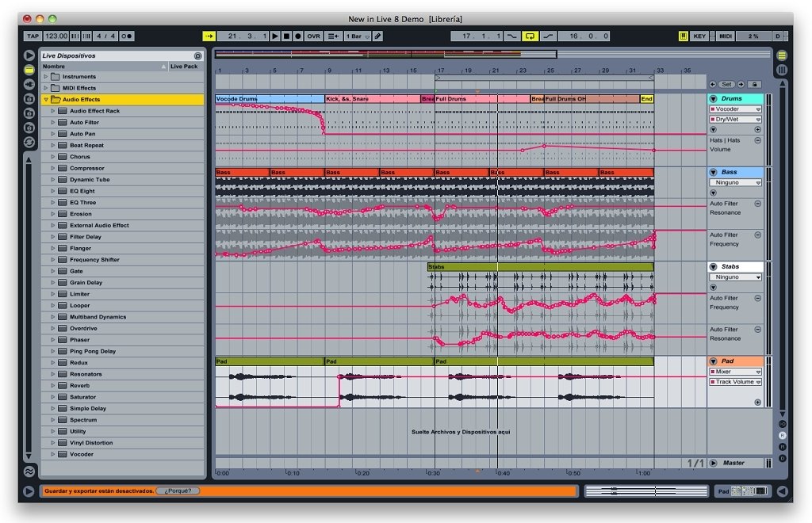Screen dimensions: 812x523
Task: Switch to Arrangement View selector icon
Action: (x=782, y=55)
